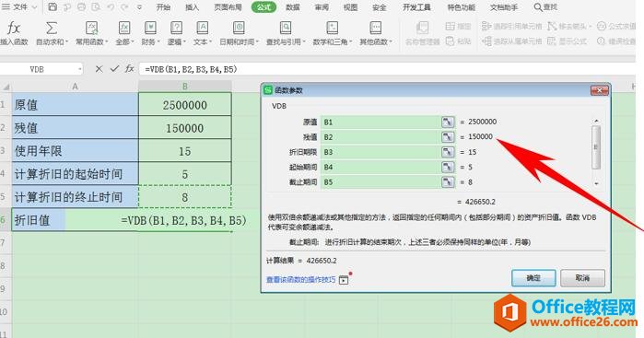Open the 其他函数 (other functions) dropdown
Screen dimensions: 644x338
tap(376, 41)
